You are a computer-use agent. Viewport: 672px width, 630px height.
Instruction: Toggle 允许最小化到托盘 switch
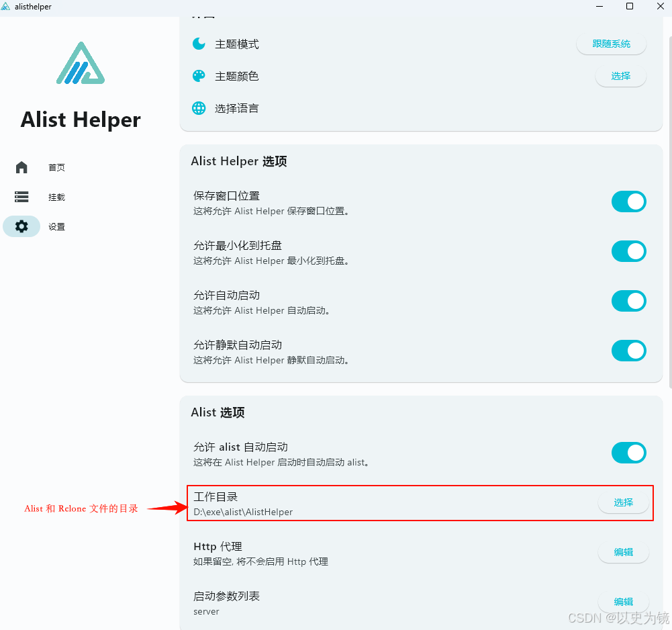[629, 251]
